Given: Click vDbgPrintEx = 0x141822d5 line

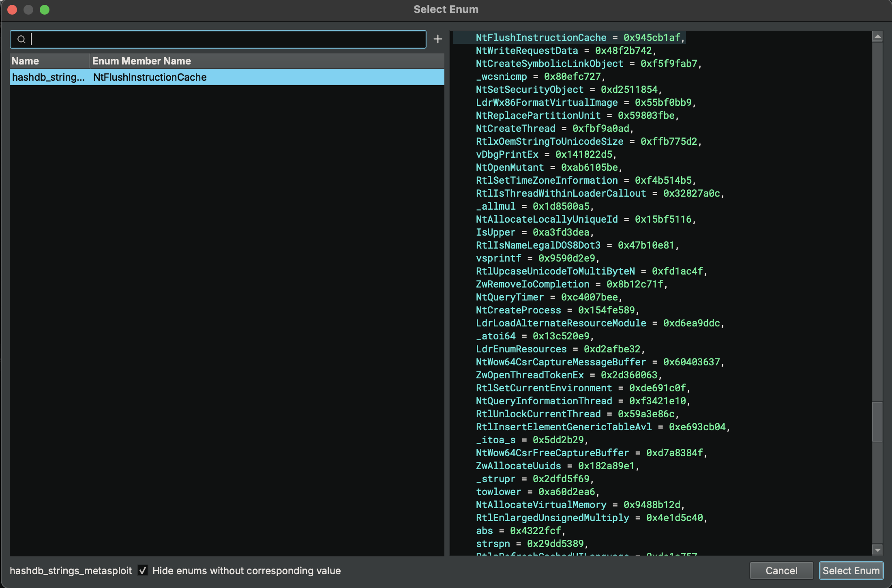Looking at the screenshot, I should click(546, 154).
